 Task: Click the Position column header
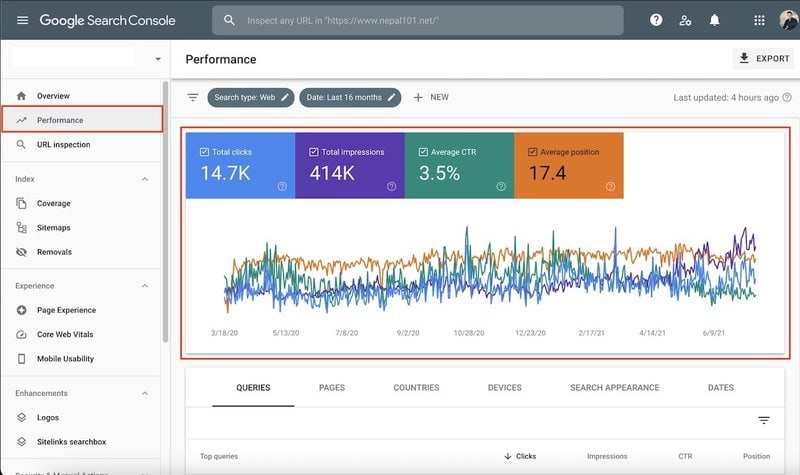click(756, 456)
